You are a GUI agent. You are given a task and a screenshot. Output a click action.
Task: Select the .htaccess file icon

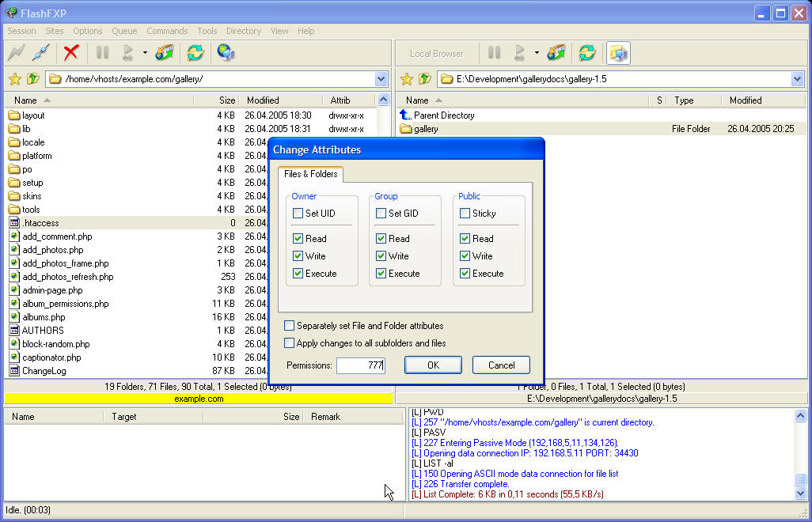[14, 223]
